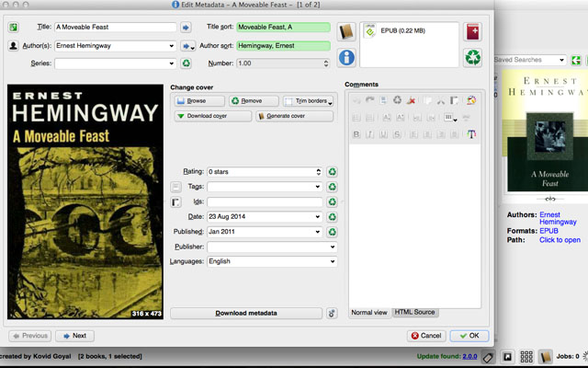Open the Series dropdown
This screenshot has height=368, width=588.
pos(172,63)
